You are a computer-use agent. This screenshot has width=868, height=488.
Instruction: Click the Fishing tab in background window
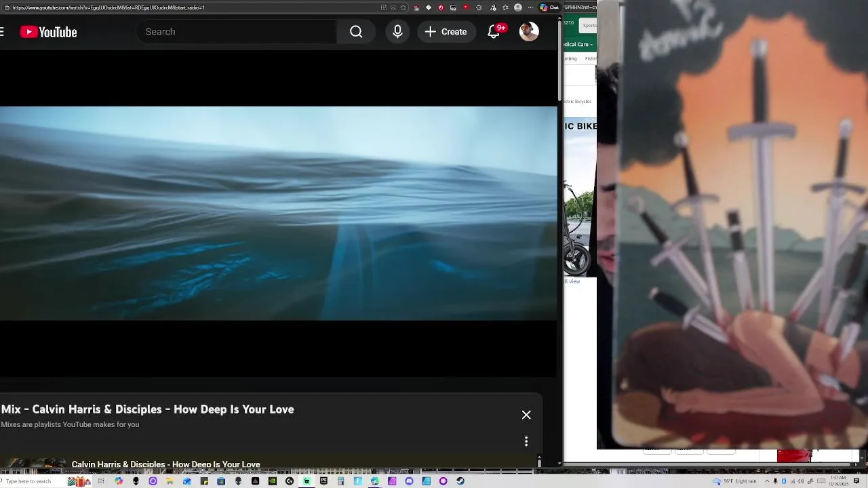click(x=591, y=59)
